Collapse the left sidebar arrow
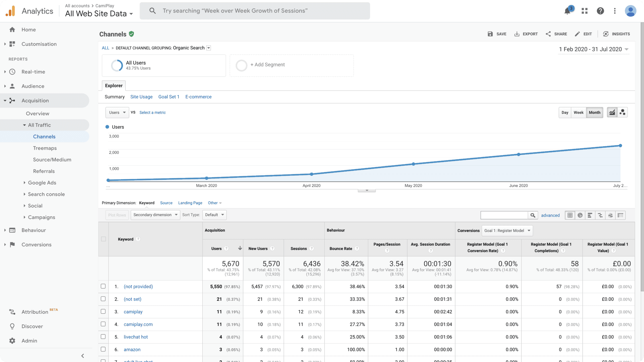 click(x=83, y=356)
